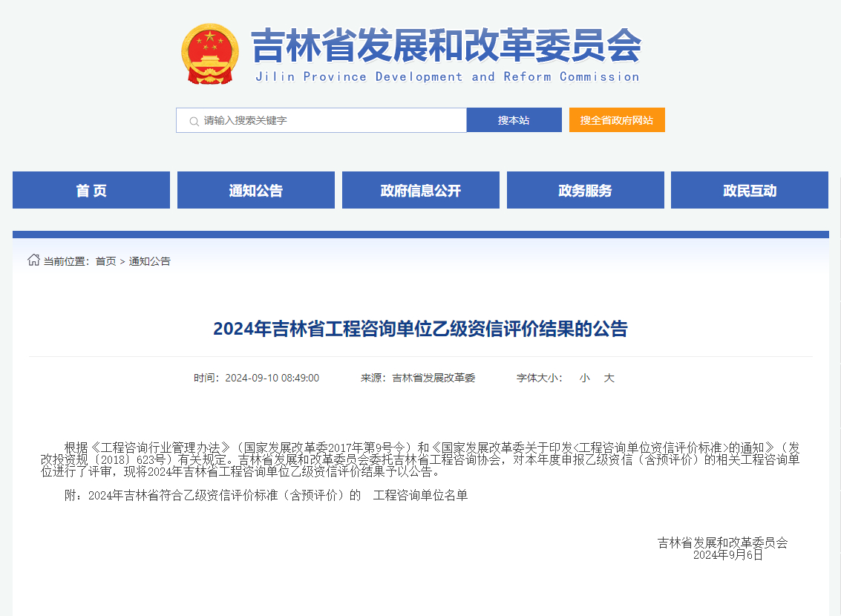The width and height of the screenshot is (841, 616).
Task: Set font size to 大
Action: click(609, 378)
